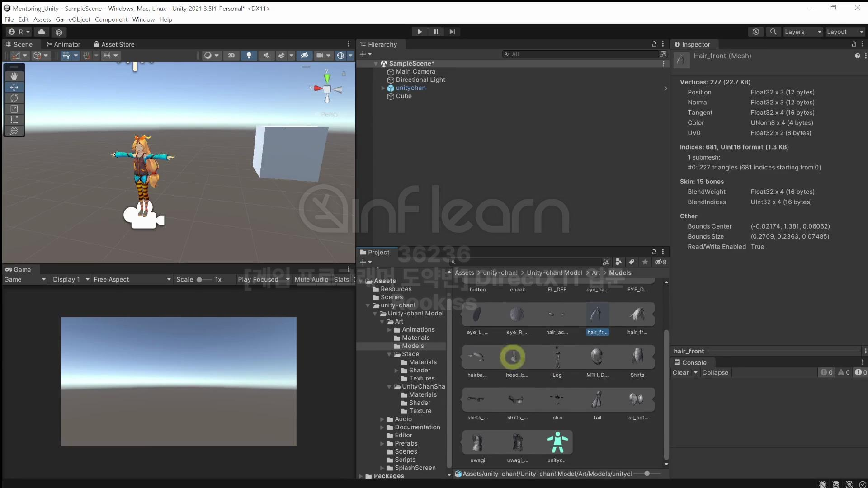Toggle 2D view mode
Viewport: 868px width, 488px height.
click(231, 55)
